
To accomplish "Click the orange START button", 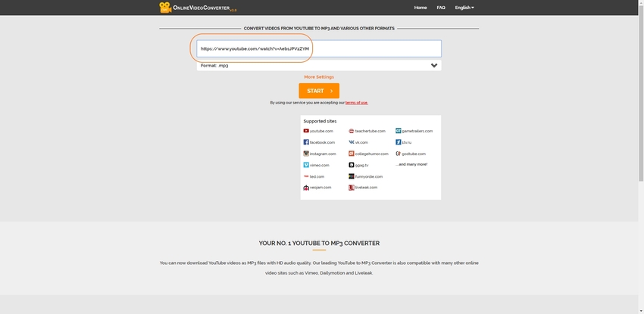I will [x=319, y=91].
